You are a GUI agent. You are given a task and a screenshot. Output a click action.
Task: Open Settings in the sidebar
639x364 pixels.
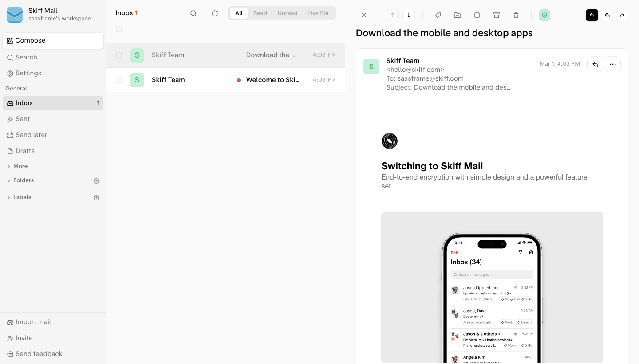pos(53,73)
